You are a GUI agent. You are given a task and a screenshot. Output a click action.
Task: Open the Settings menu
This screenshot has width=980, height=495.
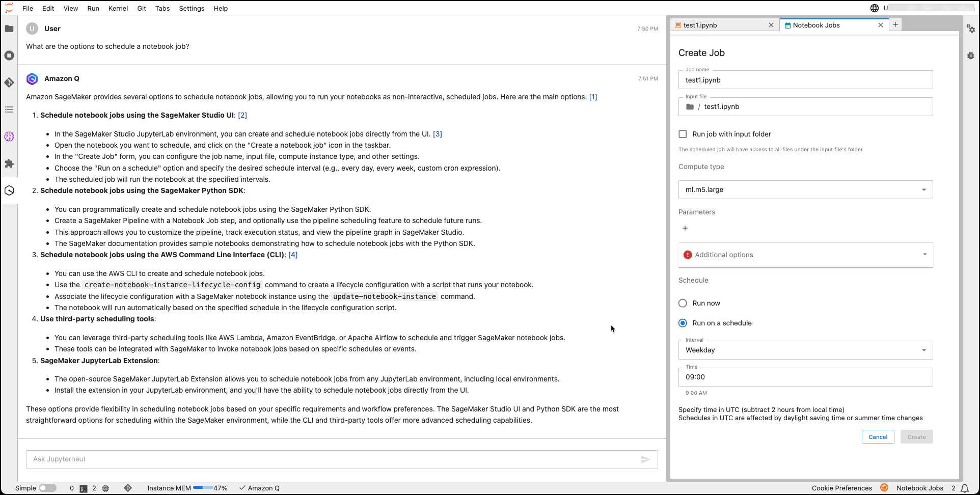192,8
